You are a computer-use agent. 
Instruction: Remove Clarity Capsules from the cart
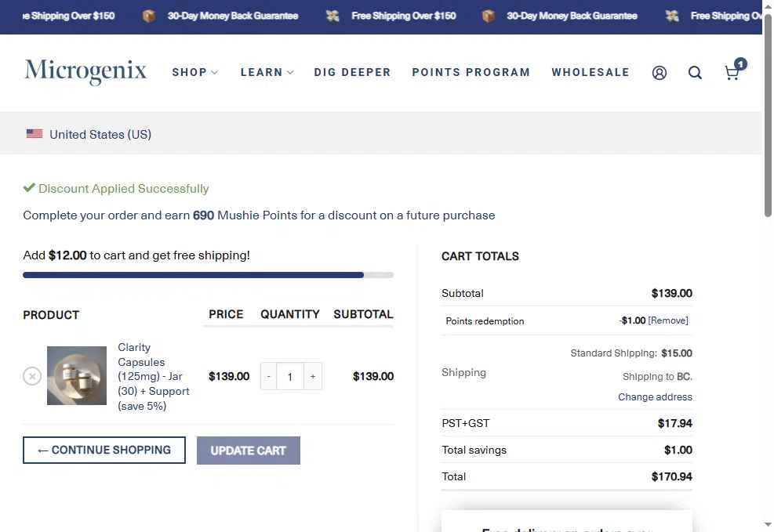(x=32, y=376)
